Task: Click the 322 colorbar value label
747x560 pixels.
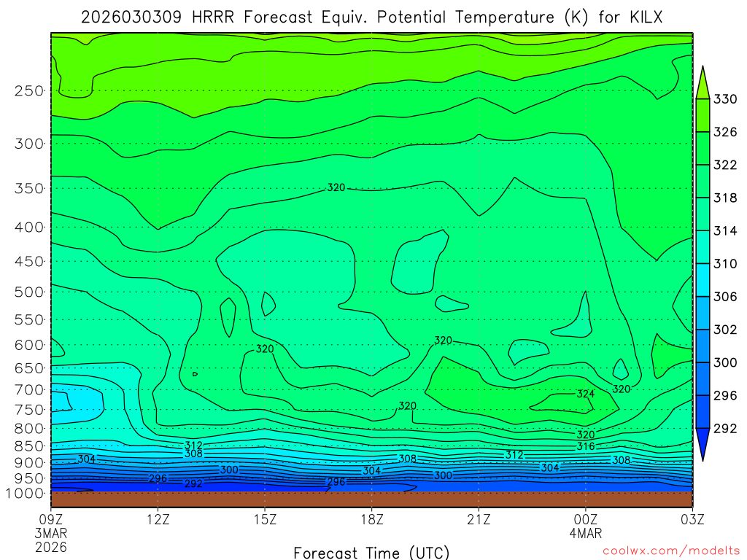Action: coord(725,165)
